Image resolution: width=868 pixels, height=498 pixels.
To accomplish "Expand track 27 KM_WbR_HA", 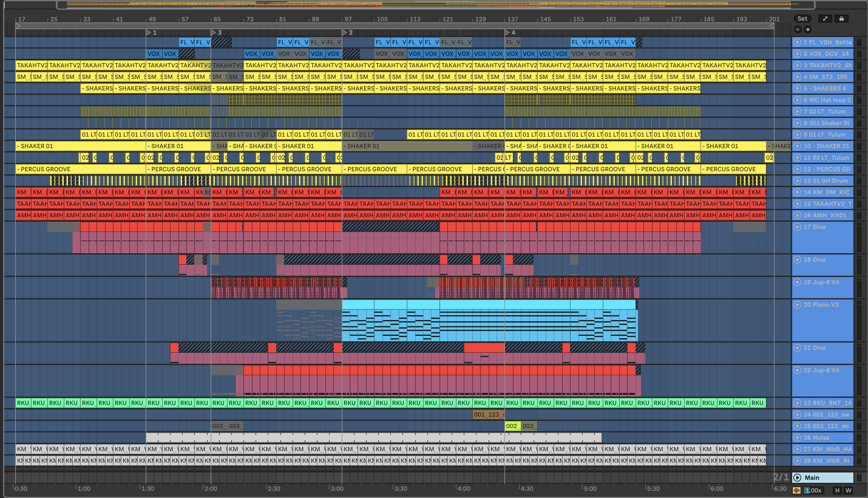I will pos(797,449).
